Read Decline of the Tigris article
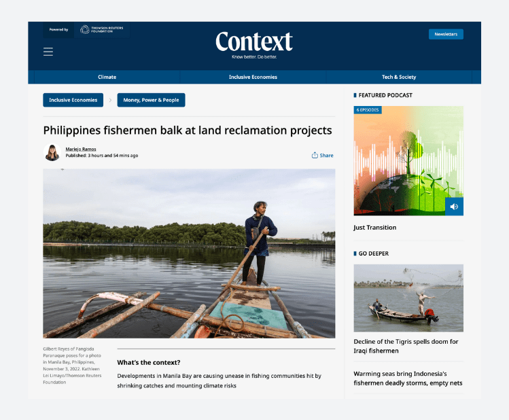Viewport: 509px width, 420px height. 406,346
